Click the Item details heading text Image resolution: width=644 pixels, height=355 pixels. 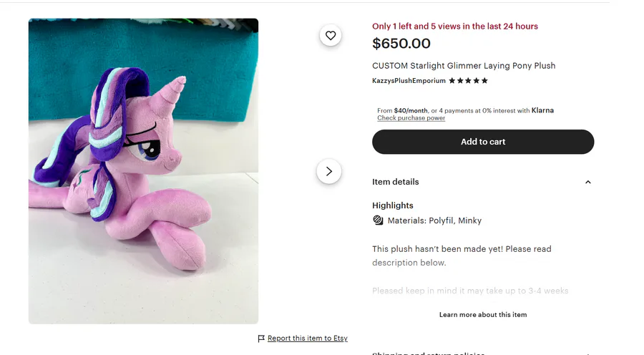[x=396, y=182]
